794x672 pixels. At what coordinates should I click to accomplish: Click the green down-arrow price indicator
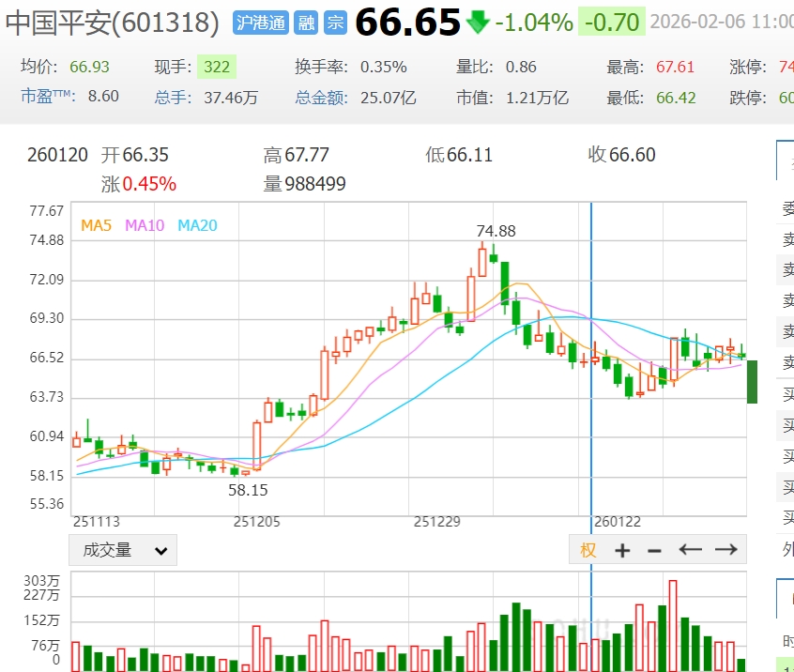coord(478,23)
